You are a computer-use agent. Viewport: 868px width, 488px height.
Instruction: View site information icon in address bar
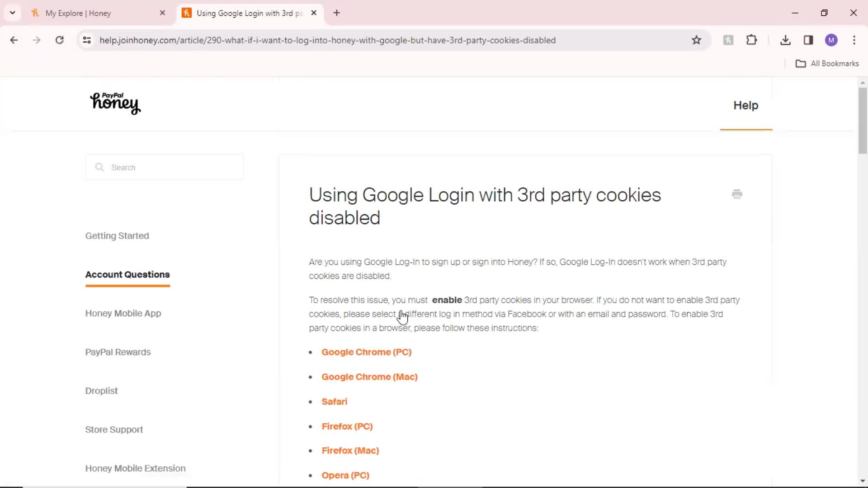point(87,40)
